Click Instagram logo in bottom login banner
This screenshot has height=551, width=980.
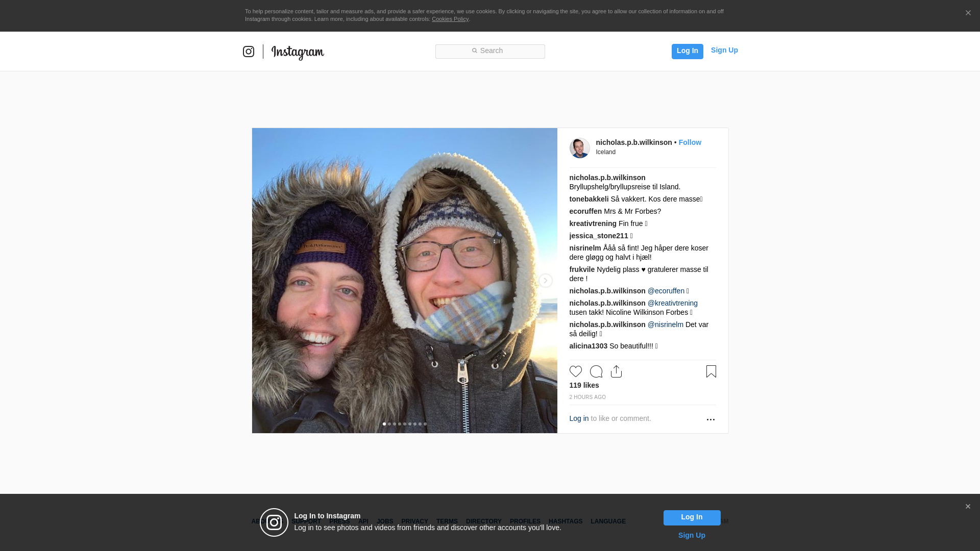point(274,522)
